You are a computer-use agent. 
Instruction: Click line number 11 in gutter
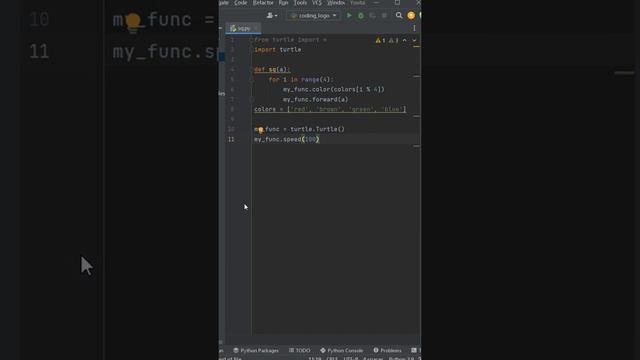231,139
